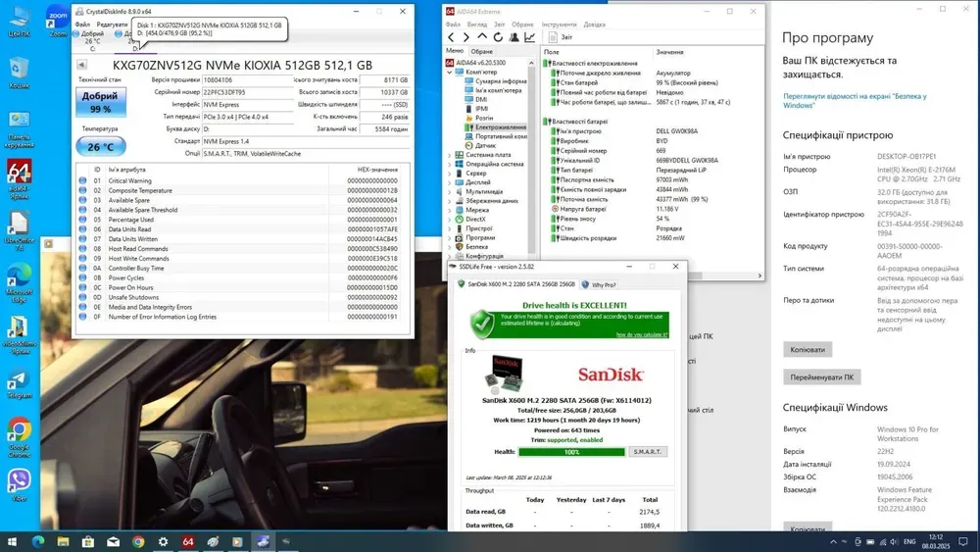
Task: Select the Датчик item in the tree
Action: 484,145
